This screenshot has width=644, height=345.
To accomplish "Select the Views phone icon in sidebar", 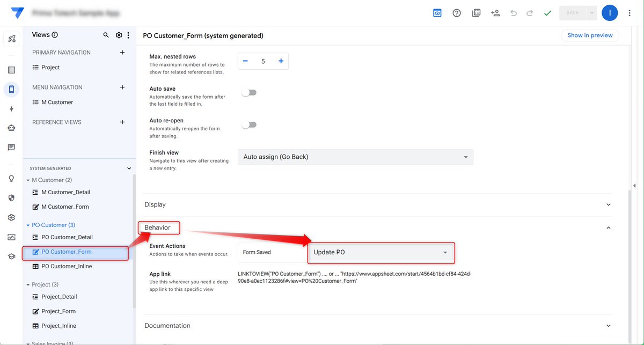I will click(11, 89).
